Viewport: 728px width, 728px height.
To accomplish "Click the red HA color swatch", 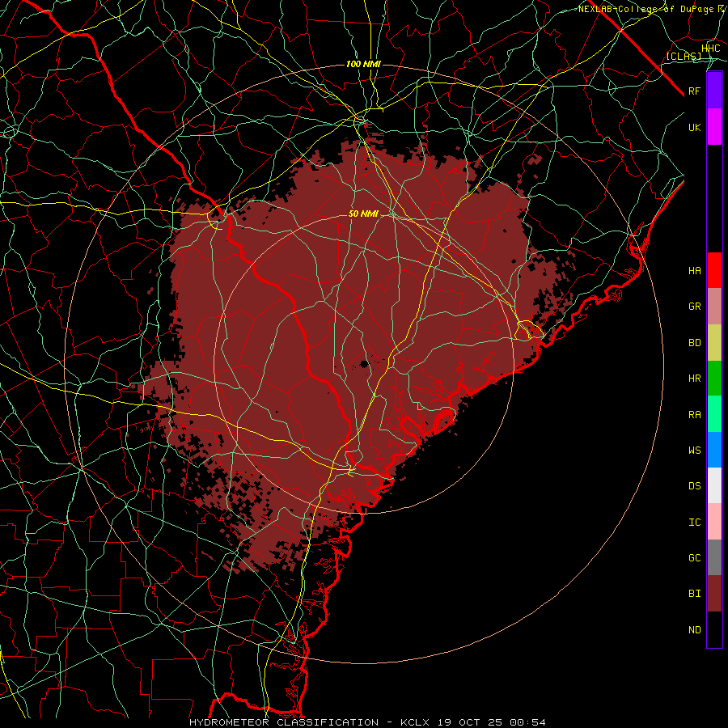I will click(714, 270).
